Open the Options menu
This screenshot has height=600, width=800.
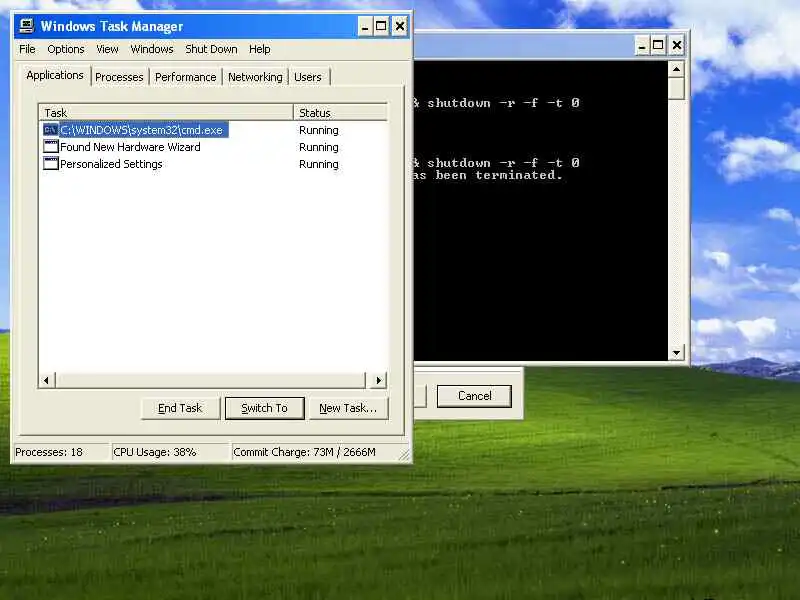click(66, 49)
